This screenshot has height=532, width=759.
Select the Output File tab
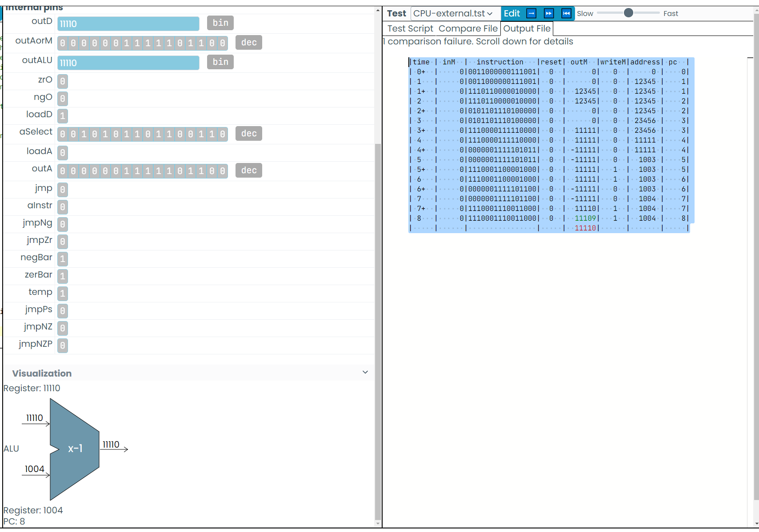click(527, 28)
